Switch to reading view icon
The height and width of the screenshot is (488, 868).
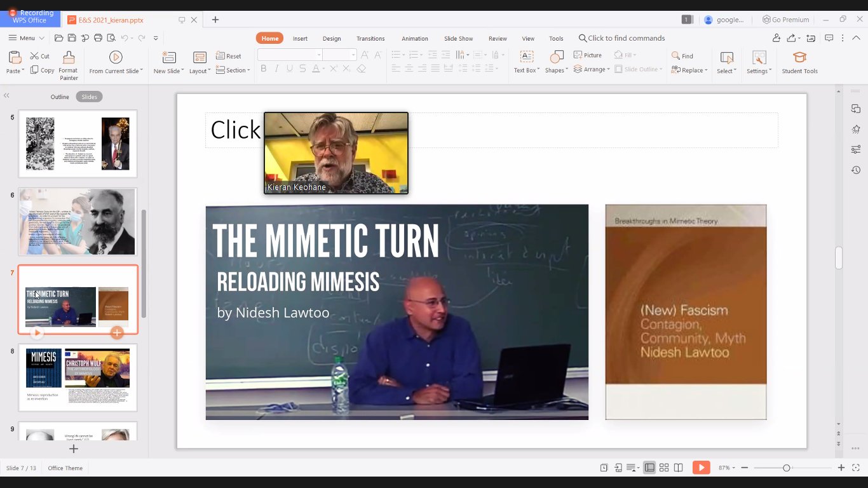click(x=679, y=468)
